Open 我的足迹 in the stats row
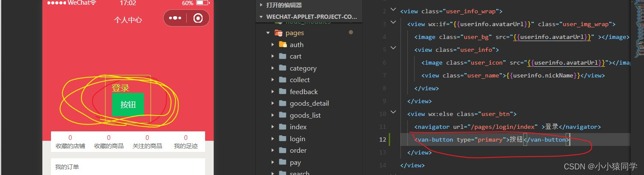Image resolution: width=644 pixels, height=175 pixels. coord(186,142)
